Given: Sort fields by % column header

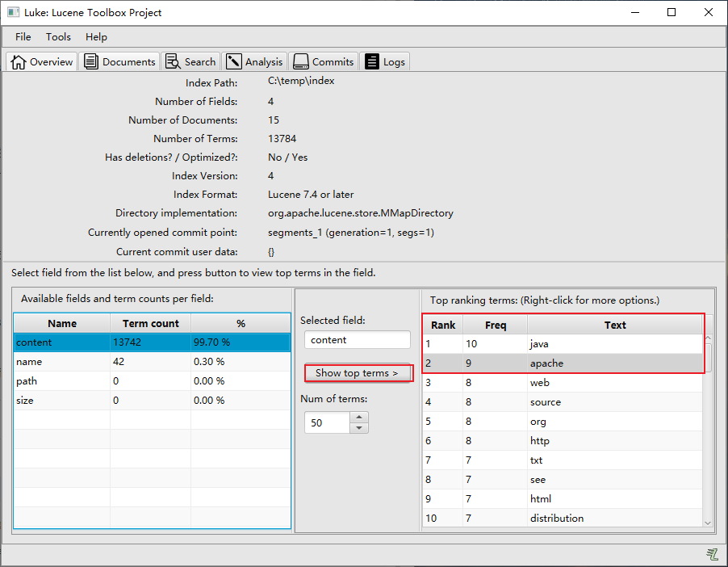Looking at the screenshot, I should [241, 323].
